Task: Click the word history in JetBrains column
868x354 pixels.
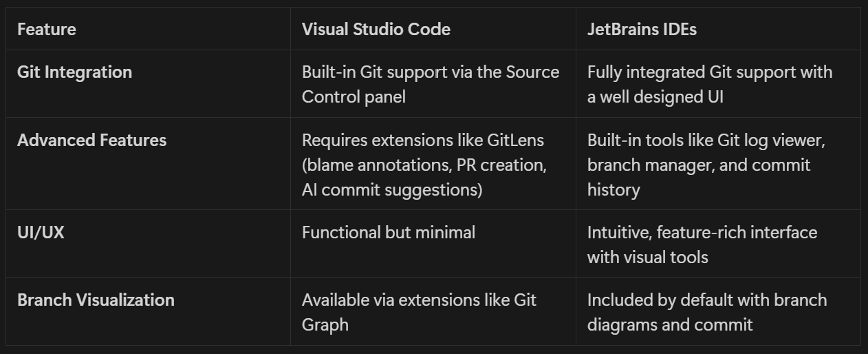Action: [614, 189]
